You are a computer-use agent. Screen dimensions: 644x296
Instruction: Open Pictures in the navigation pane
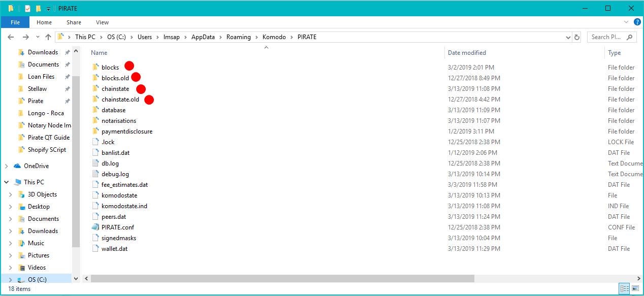(39, 255)
